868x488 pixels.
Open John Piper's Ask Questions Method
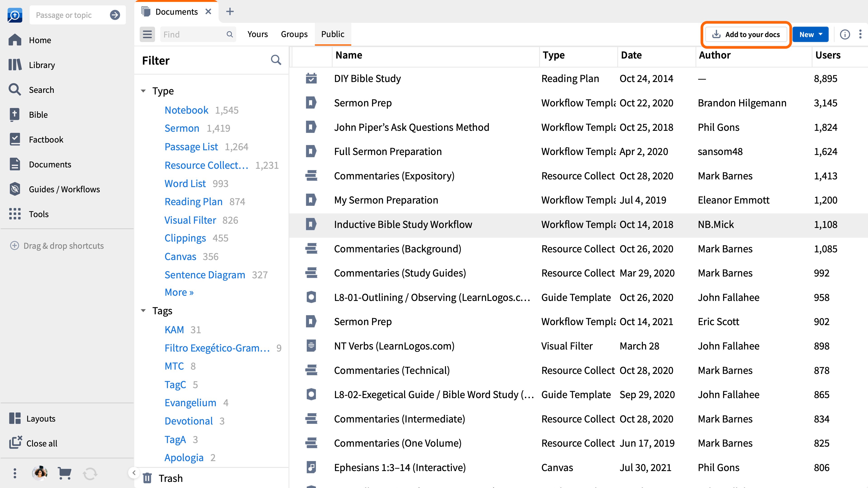pyautogui.click(x=411, y=127)
